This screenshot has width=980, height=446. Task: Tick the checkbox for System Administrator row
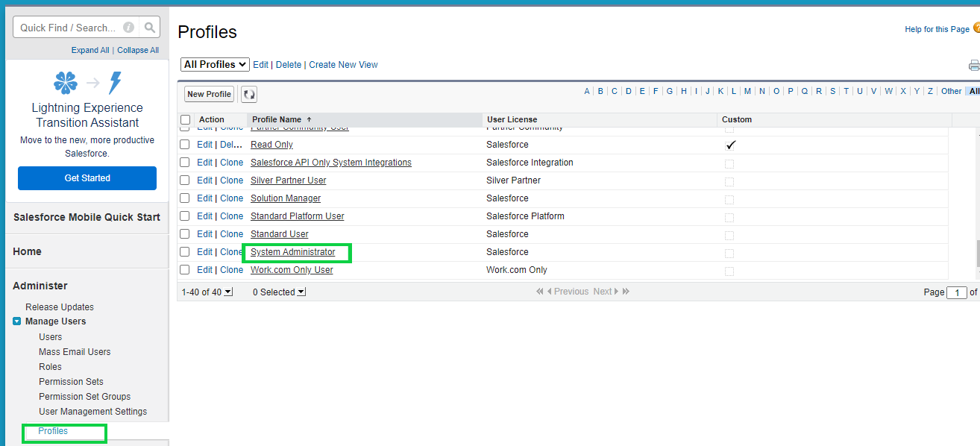185,252
